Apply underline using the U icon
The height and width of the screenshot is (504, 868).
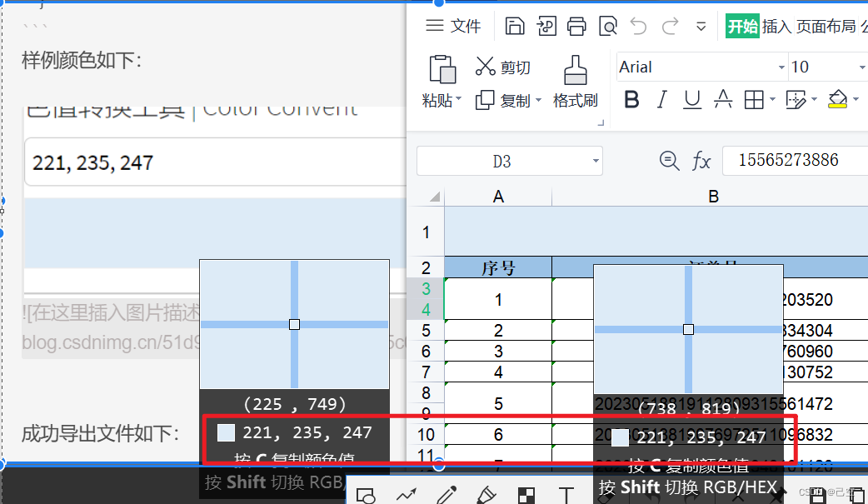point(692,99)
